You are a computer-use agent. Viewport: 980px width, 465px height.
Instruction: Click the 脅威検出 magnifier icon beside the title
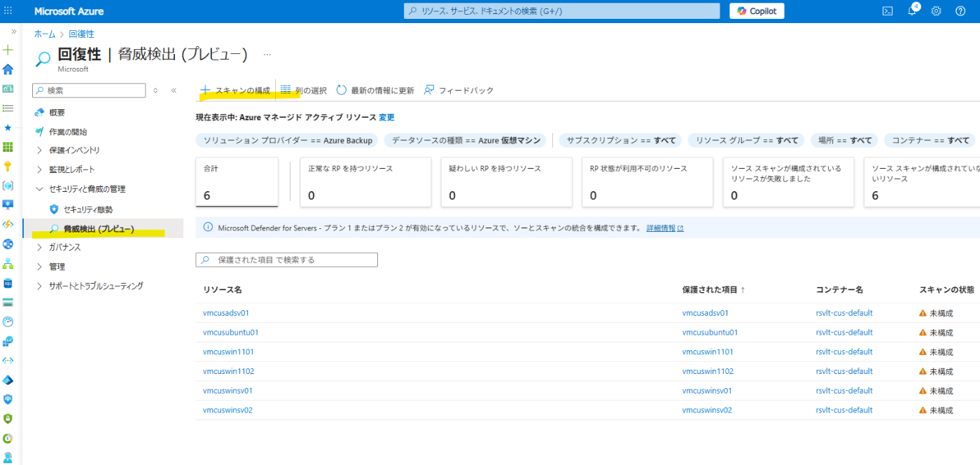(x=43, y=59)
